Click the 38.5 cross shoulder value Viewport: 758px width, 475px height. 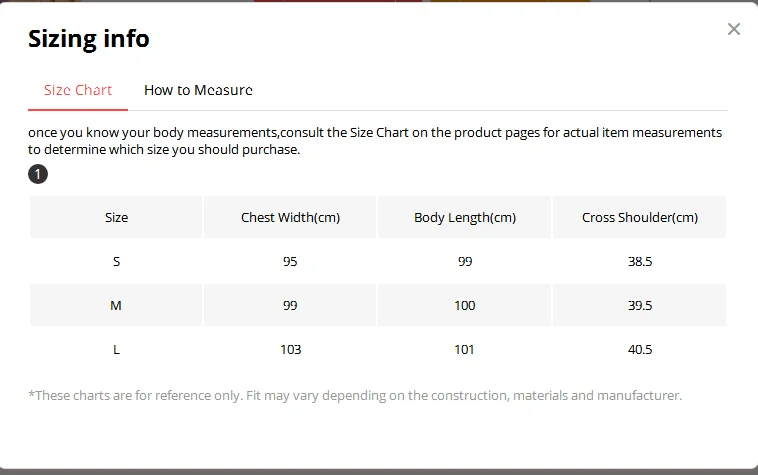click(640, 261)
